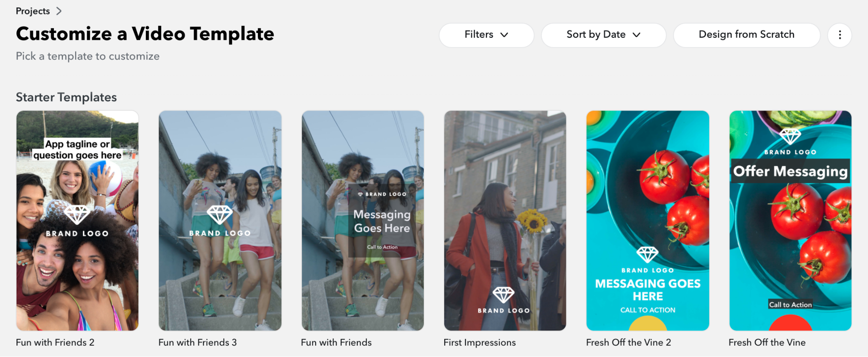Viewport: 868px width, 357px height.
Task: Click the breadcrumb chevron next to Projects
Action: [59, 11]
